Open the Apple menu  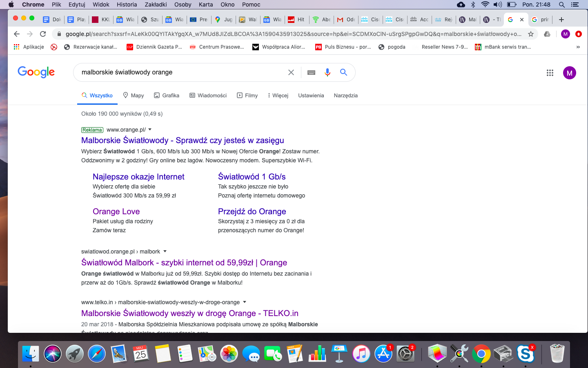(11, 4)
